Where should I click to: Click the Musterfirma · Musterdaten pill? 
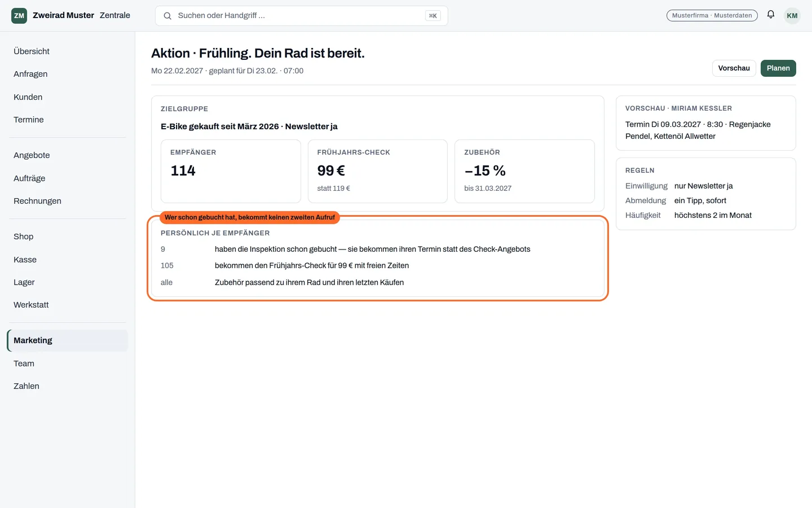(x=712, y=16)
